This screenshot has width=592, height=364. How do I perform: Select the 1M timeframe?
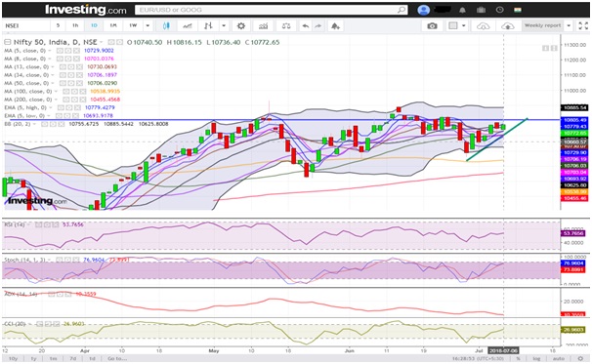click(x=113, y=25)
